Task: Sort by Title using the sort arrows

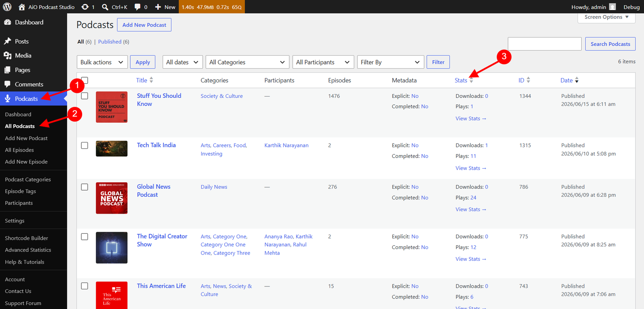Action: 151,80
